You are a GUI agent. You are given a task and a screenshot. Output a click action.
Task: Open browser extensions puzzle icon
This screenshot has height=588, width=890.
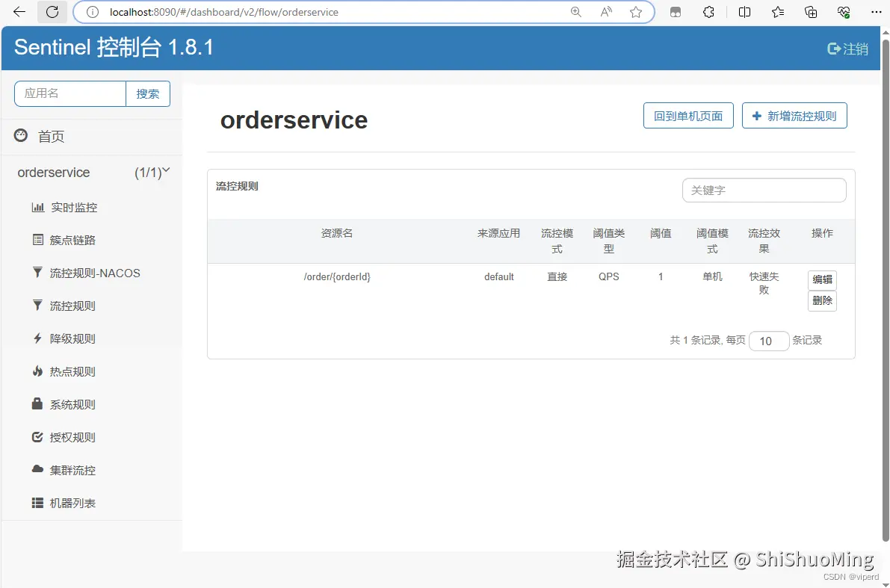point(708,12)
